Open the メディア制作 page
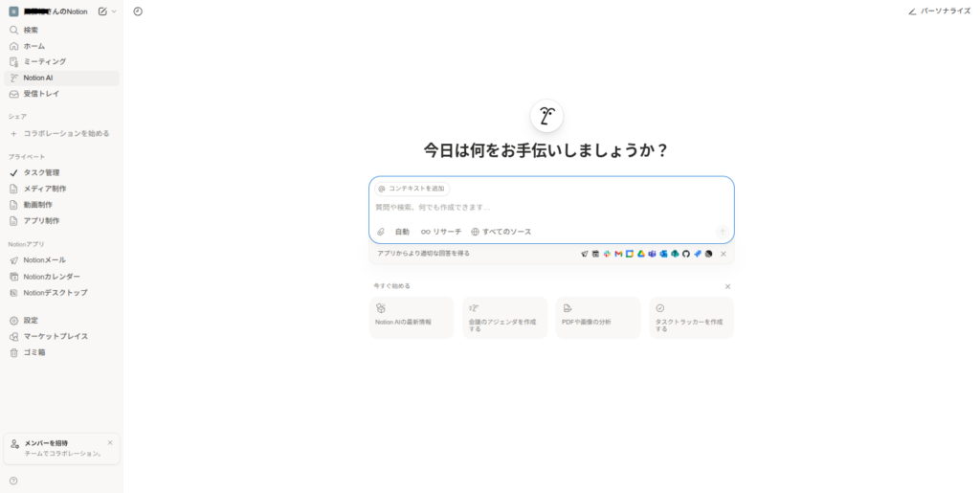Screen dimensions: 980x493 61,189
